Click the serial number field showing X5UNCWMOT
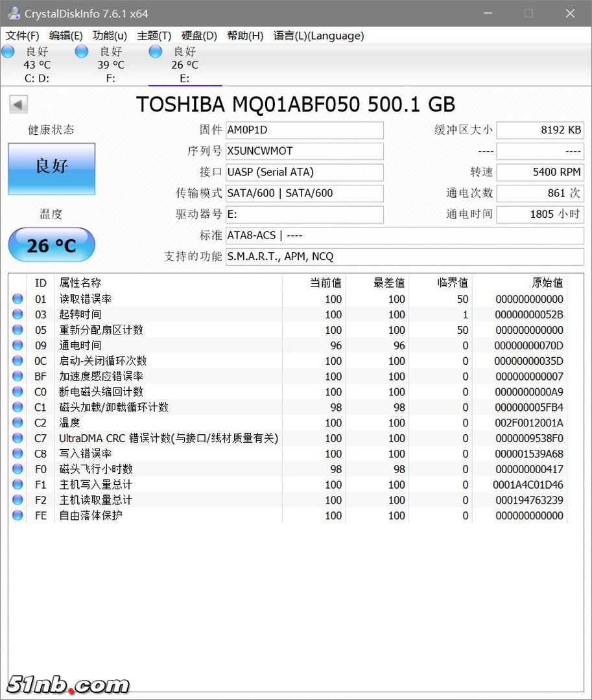592x700 pixels. click(304, 151)
